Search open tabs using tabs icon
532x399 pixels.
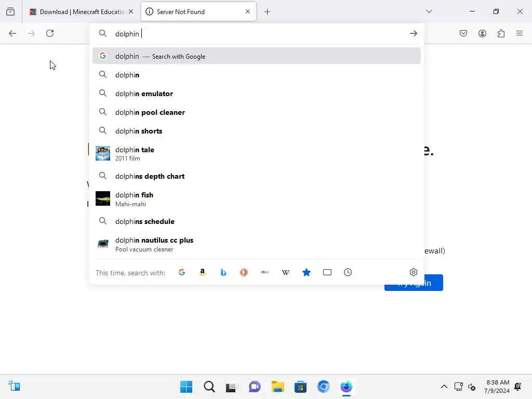point(327,272)
